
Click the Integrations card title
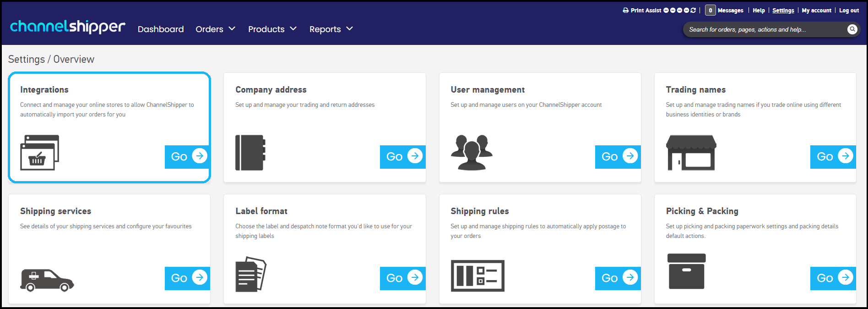pyautogui.click(x=44, y=89)
